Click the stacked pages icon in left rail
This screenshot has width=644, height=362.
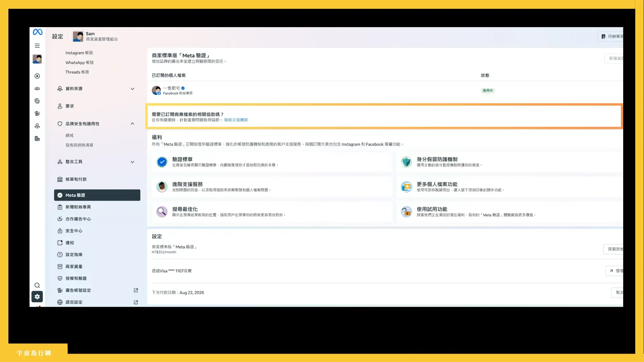(x=37, y=101)
